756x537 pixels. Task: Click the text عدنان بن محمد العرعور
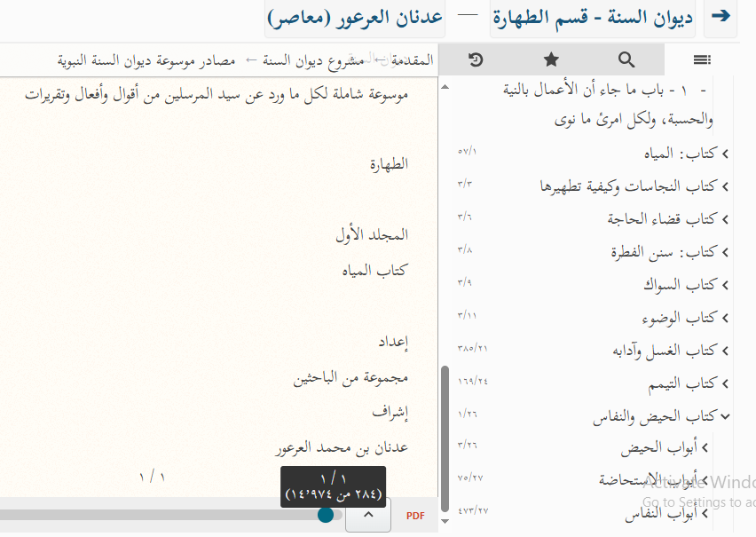click(342, 447)
